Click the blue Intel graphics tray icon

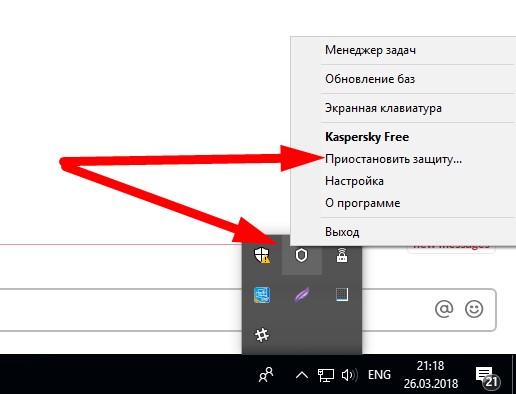262,295
